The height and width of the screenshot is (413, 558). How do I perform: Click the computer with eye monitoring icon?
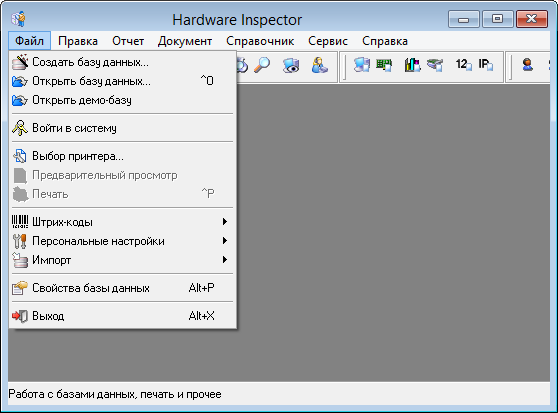coord(291,65)
